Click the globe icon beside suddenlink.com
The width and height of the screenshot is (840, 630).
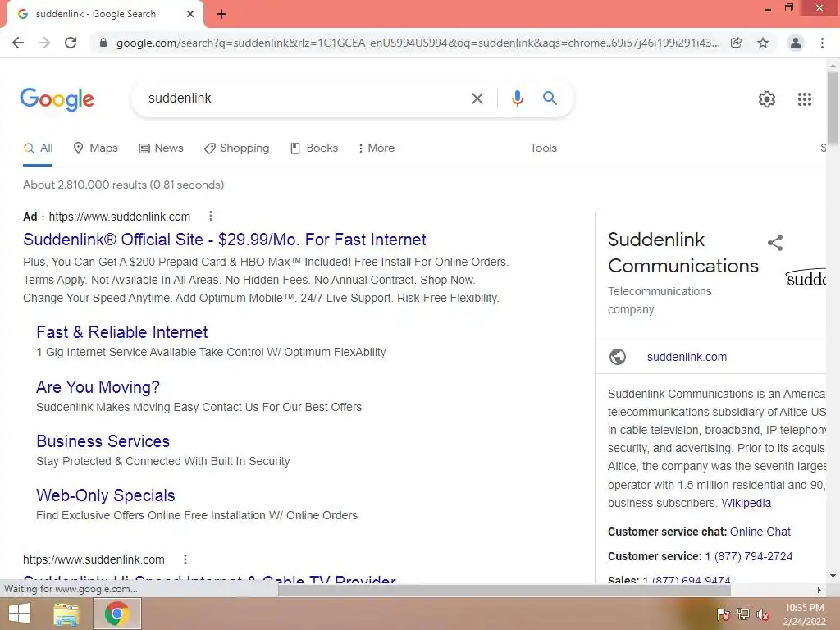point(618,357)
